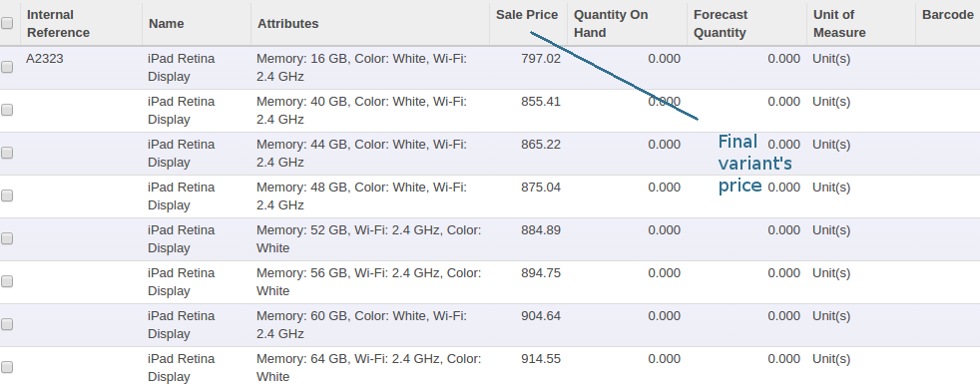Image resolution: width=980 pixels, height=387 pixels.
Task: Sort by Unit of Measure header
Action: (839, 24)
